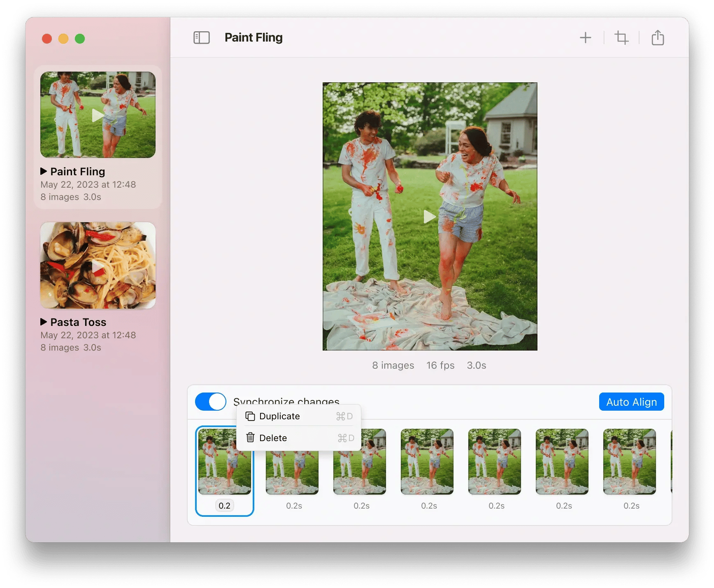Open Paint Fling project thumbnail

pyautogui.click(x=98, y=115)
